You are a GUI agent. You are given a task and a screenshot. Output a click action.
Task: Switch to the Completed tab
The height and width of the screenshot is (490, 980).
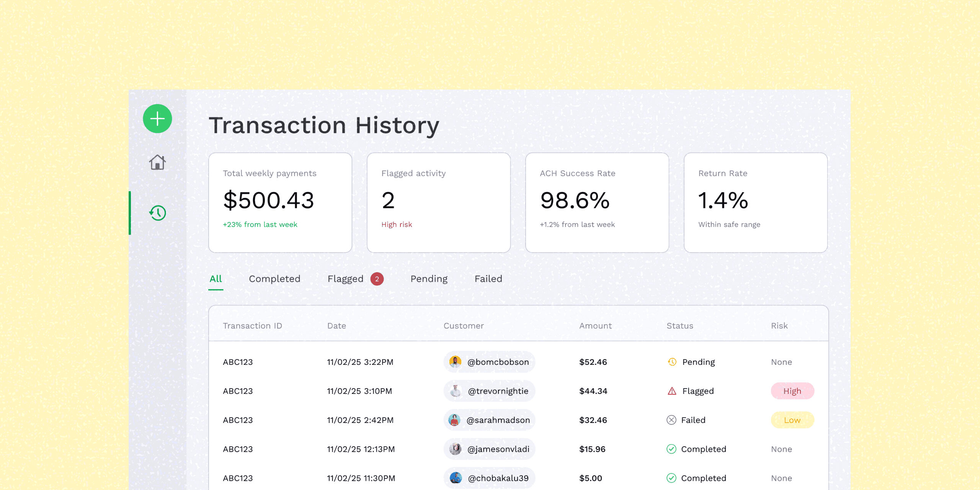[x=274, y=279]
